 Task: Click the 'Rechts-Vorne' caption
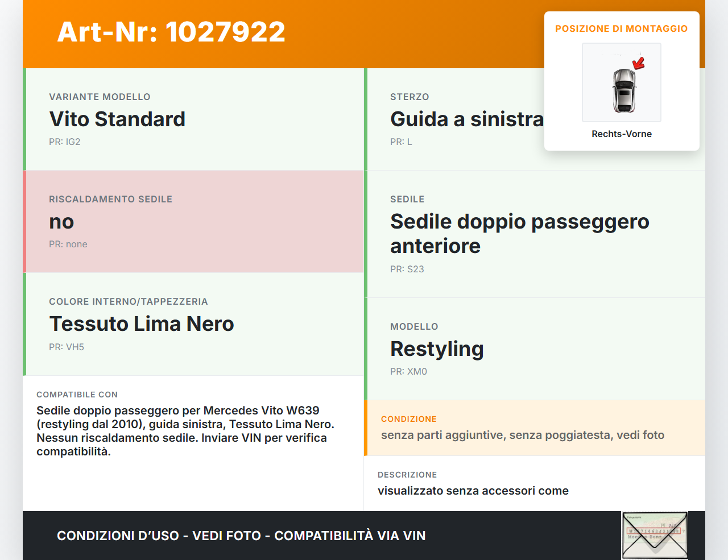tap(622, 134)
